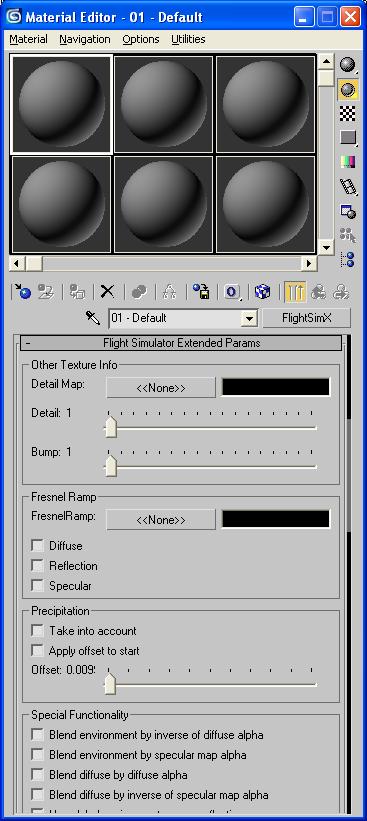Click the Make Preview film icon
The width and height of the screenshot is (367, 821).
(348, 186)
